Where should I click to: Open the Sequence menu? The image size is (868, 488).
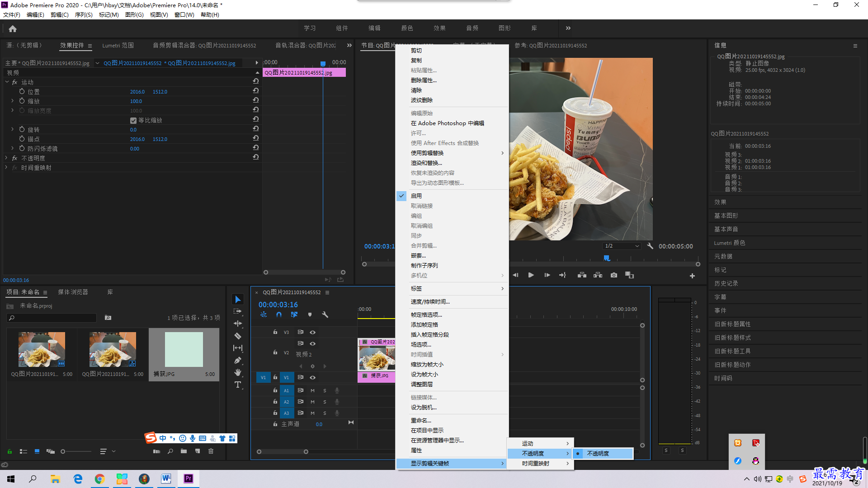84,14
